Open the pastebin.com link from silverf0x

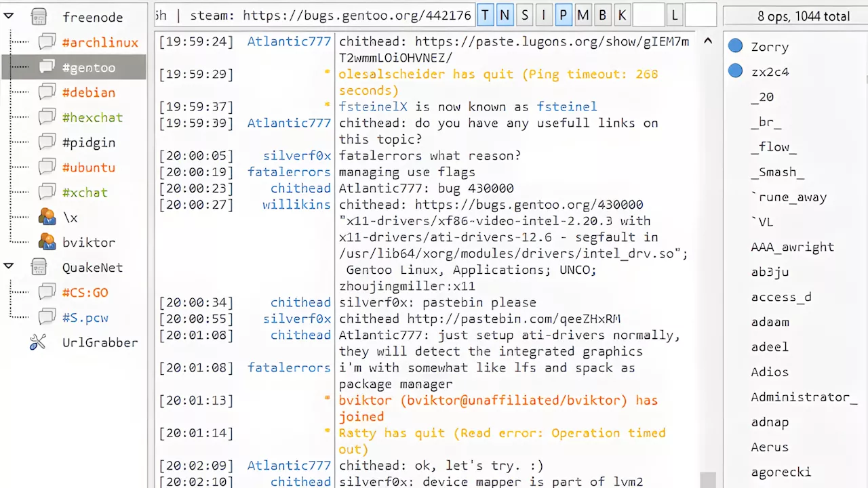(514, 319)
